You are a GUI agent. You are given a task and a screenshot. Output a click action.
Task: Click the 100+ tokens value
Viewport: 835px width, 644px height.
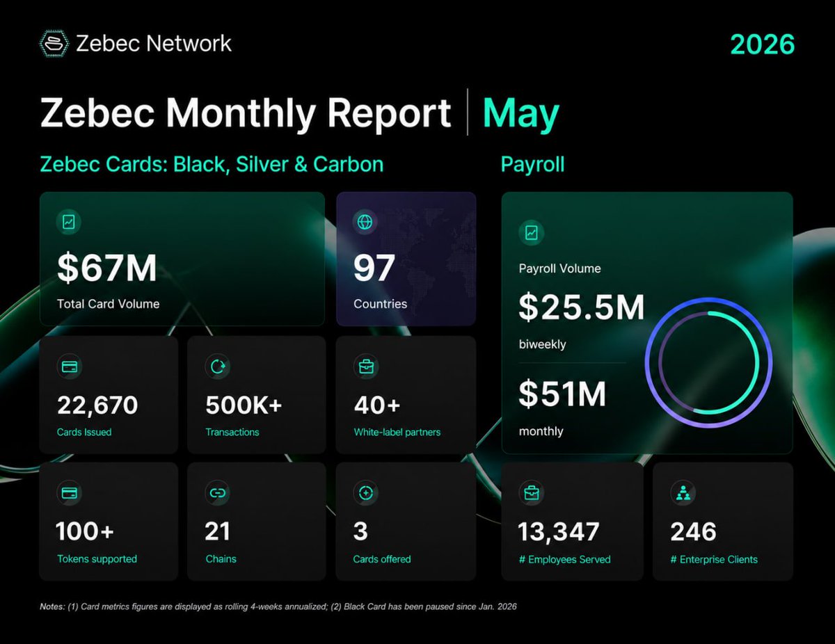[85, 531]
